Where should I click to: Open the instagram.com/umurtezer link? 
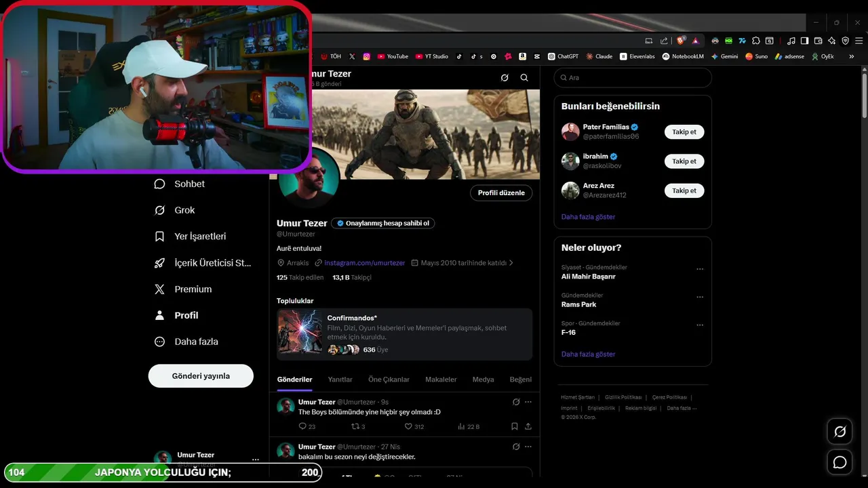tap(364, 263)
